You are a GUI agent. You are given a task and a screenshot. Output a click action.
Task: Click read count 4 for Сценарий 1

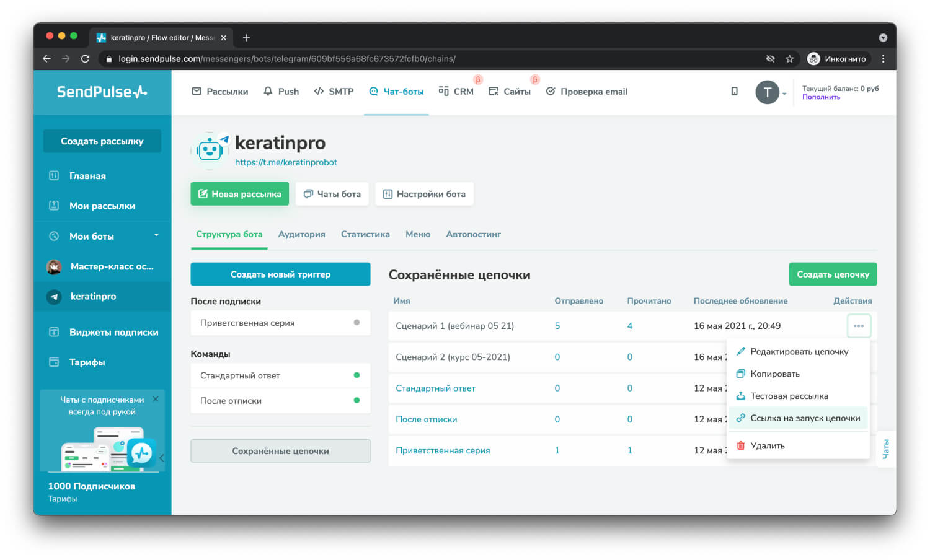click(629, 326)
